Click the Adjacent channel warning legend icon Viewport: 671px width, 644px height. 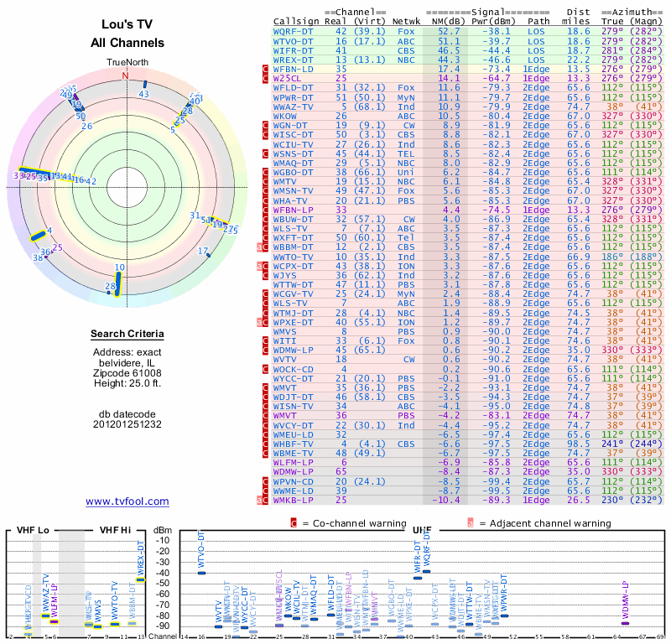coord(471,522)
